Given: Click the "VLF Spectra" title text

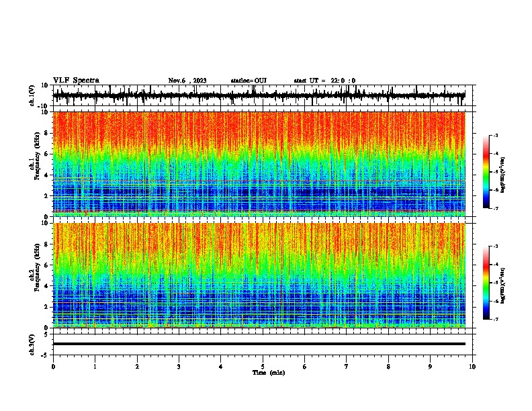Looking at the screenshot, I should point(76,81).
